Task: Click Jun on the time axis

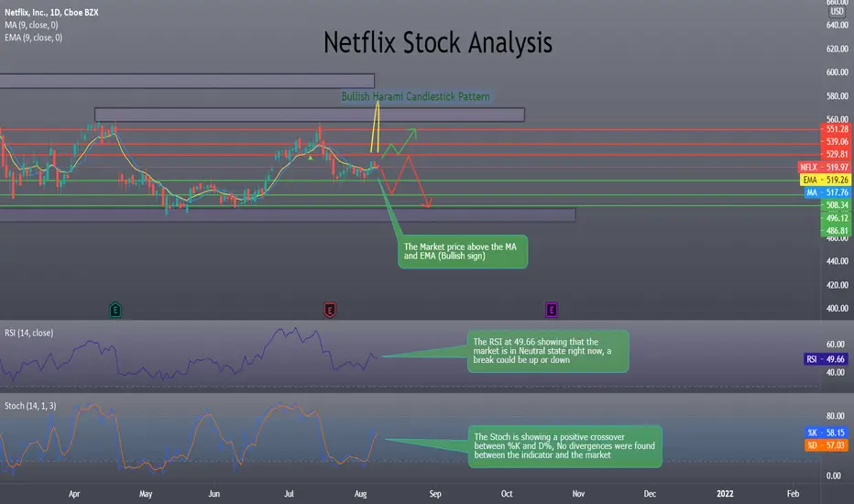Action: click(214, 494)
